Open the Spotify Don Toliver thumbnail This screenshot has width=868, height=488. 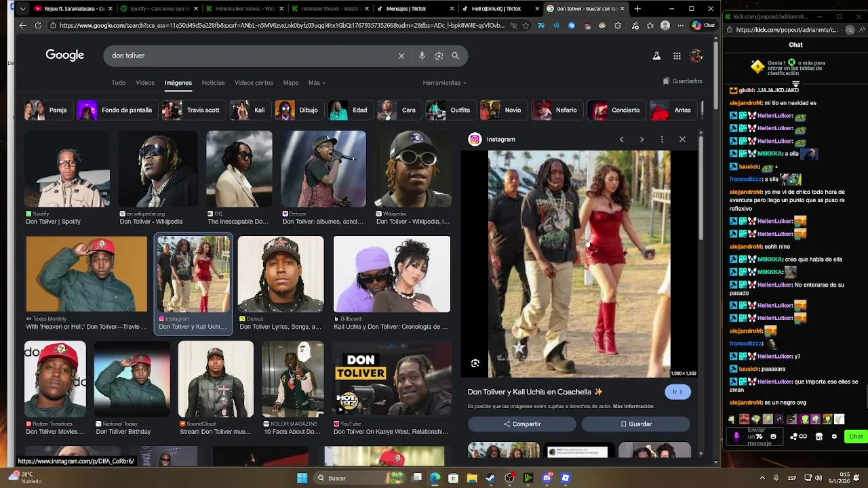point(67,169)
